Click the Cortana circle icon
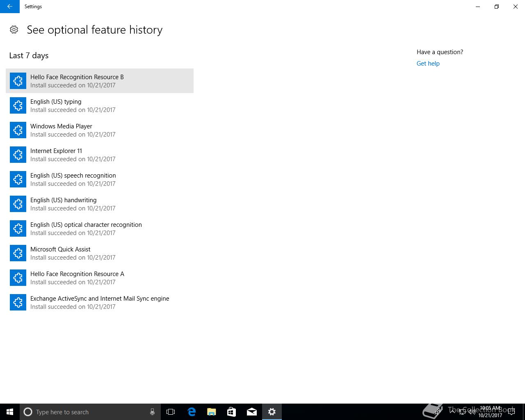Image resolution: width=525 pixels, height=420 pixels. [28, 412]
